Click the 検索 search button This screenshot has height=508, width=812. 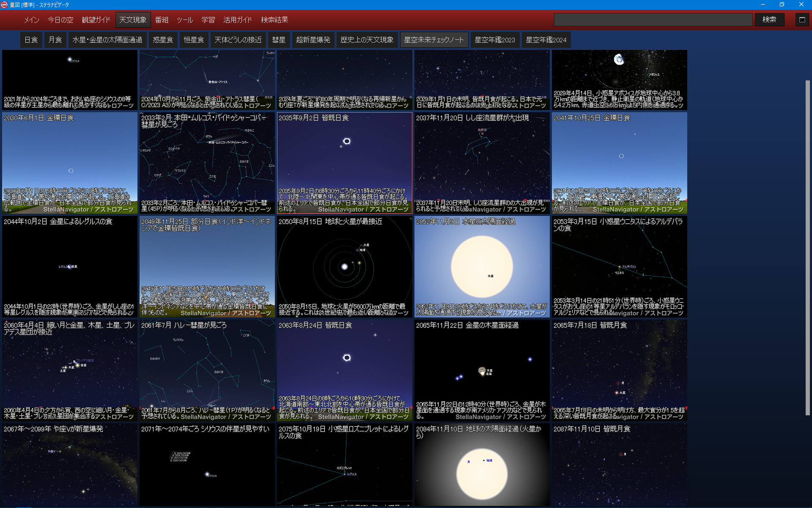coord(769,19)
